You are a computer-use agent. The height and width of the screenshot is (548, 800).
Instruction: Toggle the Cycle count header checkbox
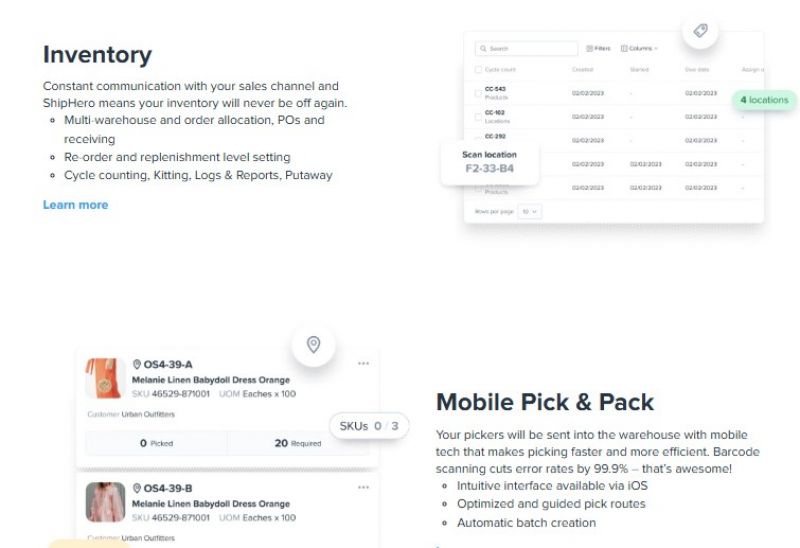coord(478,69)
